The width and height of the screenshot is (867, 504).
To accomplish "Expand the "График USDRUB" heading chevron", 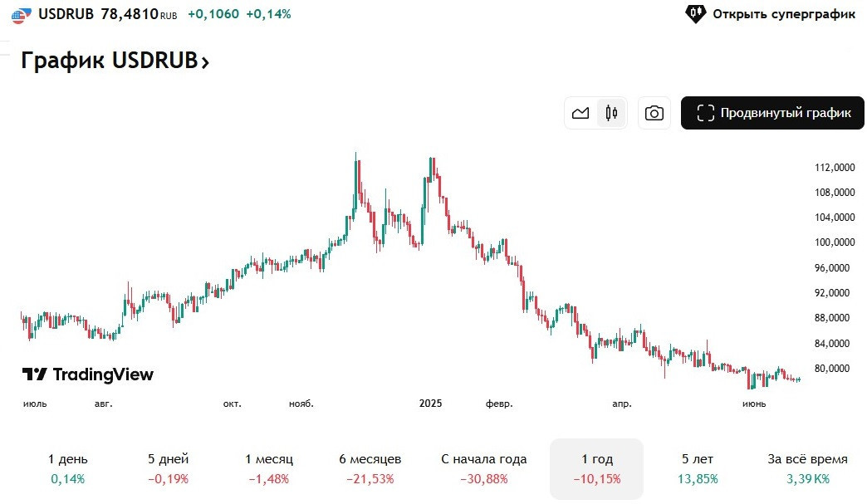I will 205,61.
